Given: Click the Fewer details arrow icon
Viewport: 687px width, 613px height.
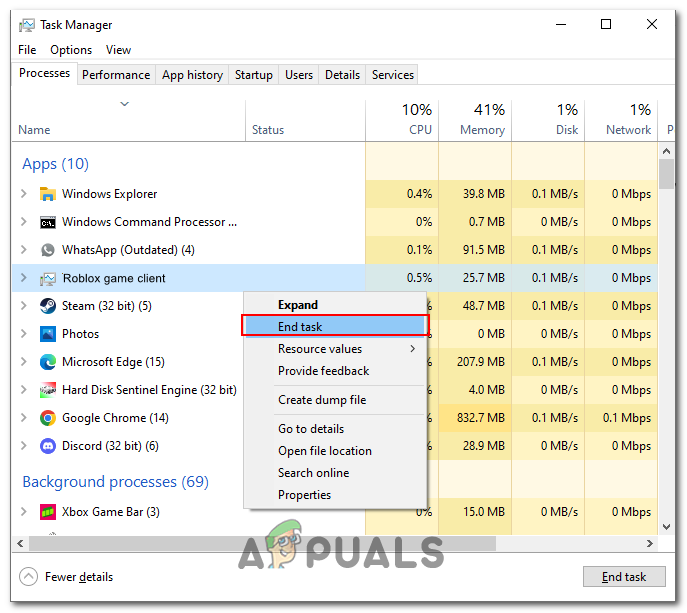Looking at the screenshot, I should pos(28,577).
